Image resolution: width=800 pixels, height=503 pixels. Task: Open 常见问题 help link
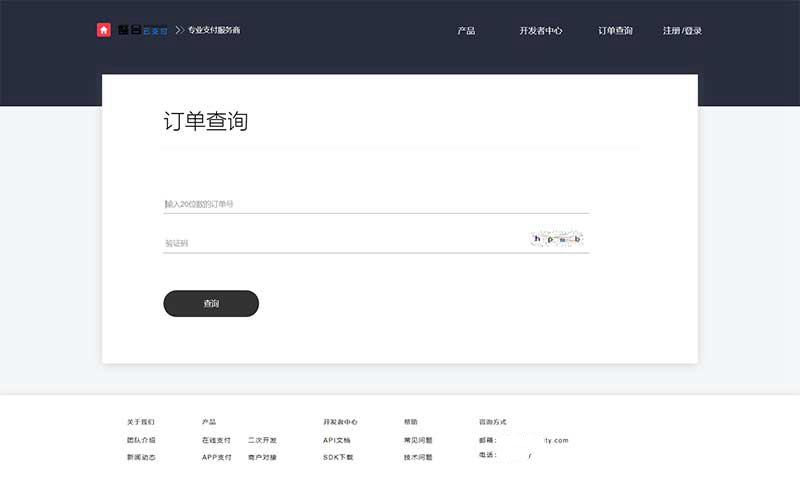click(418, 440)
